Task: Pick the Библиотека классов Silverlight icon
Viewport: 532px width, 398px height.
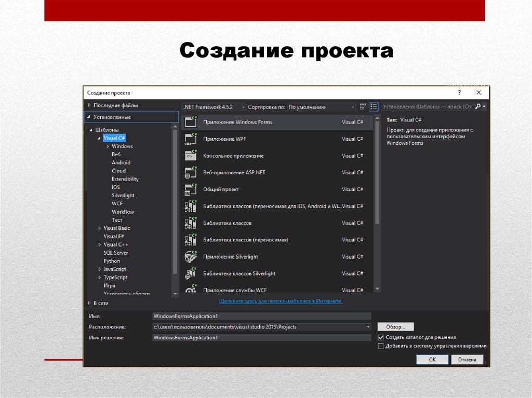Action: [191, 273]
